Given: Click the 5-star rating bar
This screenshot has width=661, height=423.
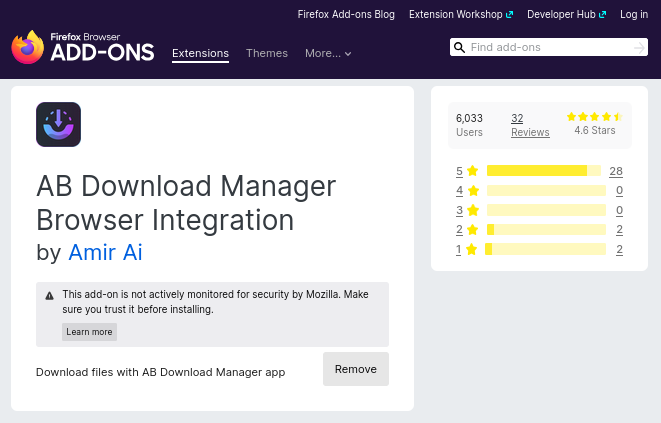Looking at the screenshot, I should pyautogui.click(x=543, y=171).
